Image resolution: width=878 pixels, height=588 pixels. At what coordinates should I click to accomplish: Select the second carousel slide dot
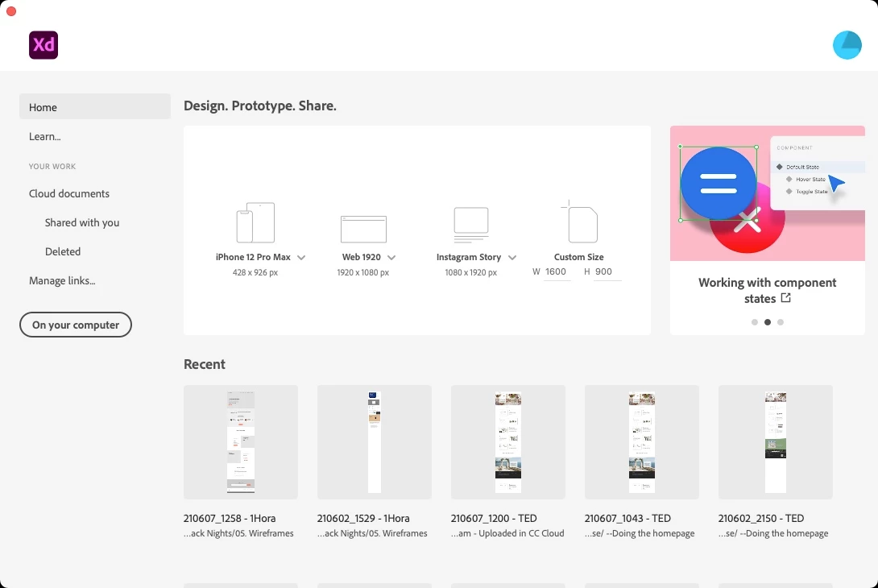[x=767, y=322]
